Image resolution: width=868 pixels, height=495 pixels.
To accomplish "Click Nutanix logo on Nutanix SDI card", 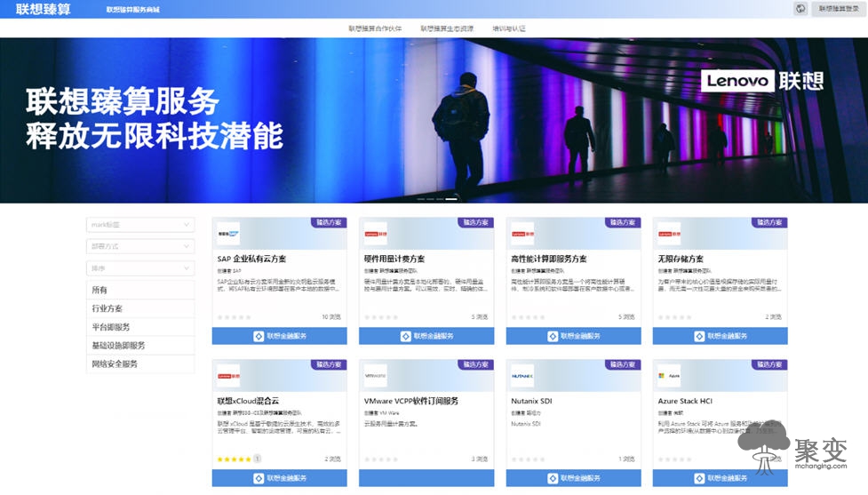I will pyautogui.click(x=522, y=376).
